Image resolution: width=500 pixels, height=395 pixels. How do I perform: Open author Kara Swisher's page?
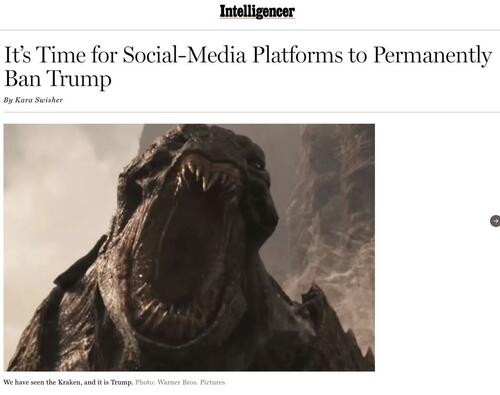[x=39, y=100]
